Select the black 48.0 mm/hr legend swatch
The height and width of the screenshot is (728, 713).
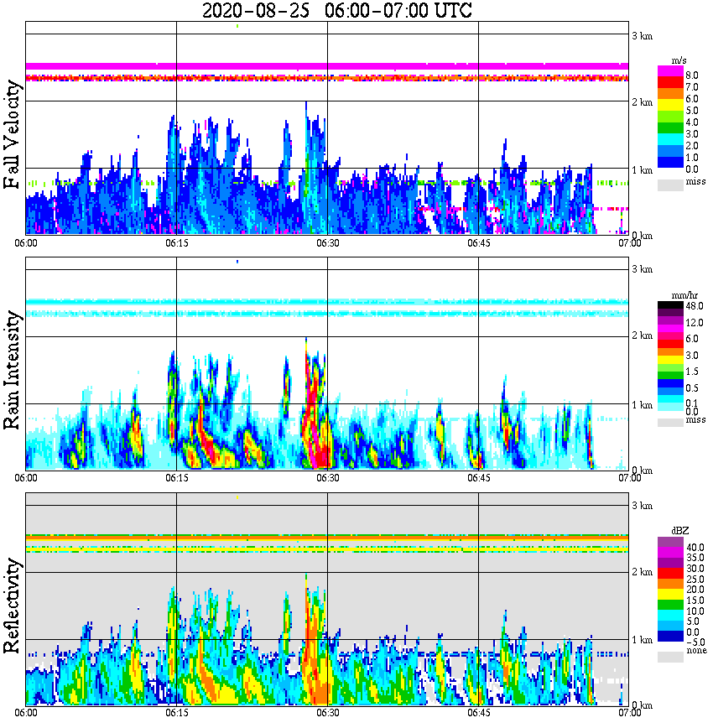pyautogui.click(x=670, y=305)
